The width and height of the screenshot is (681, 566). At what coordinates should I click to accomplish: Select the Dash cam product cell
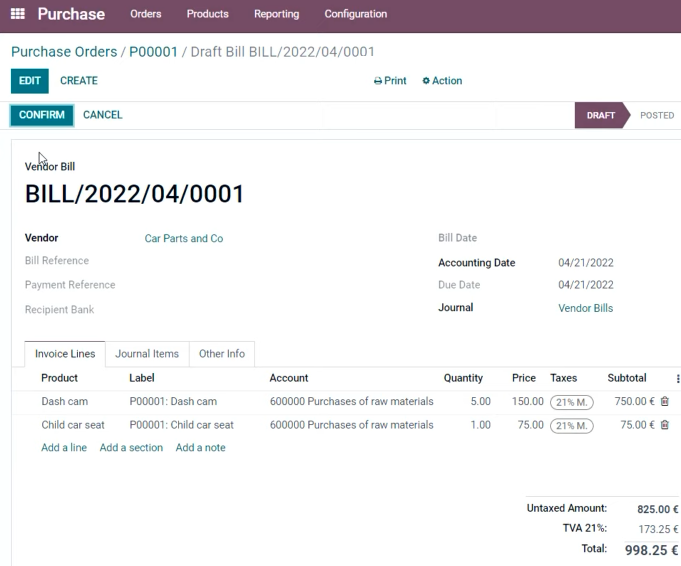click(x=64, y=401)
